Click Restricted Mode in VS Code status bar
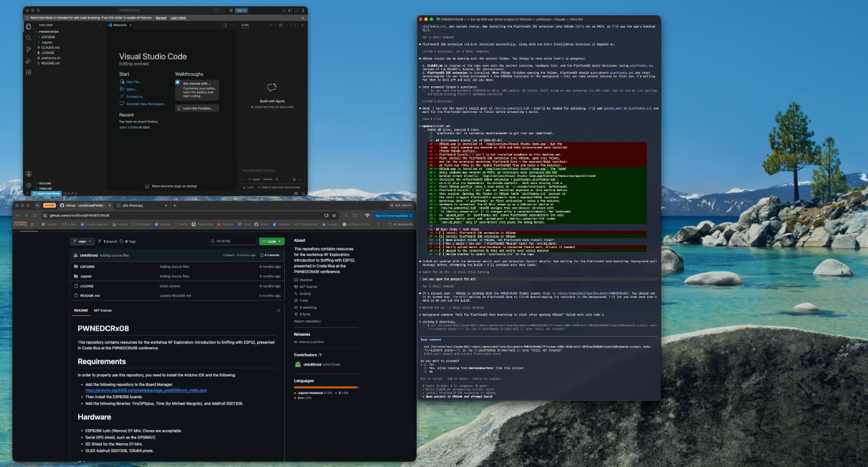The width and height of the screenshot is (868, 467). 47,194
